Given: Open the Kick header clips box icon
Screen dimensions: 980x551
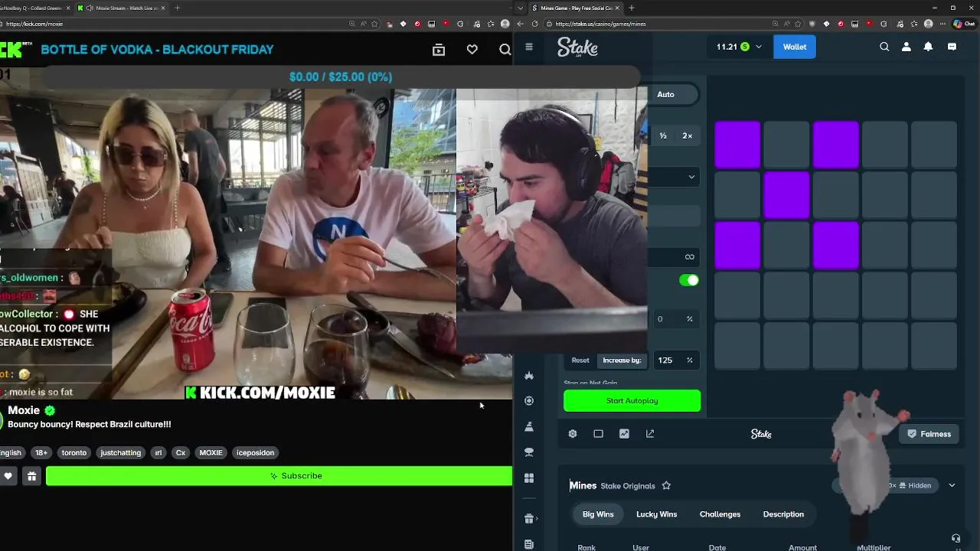Looking at the screenshot, I should tap(439, 50).
